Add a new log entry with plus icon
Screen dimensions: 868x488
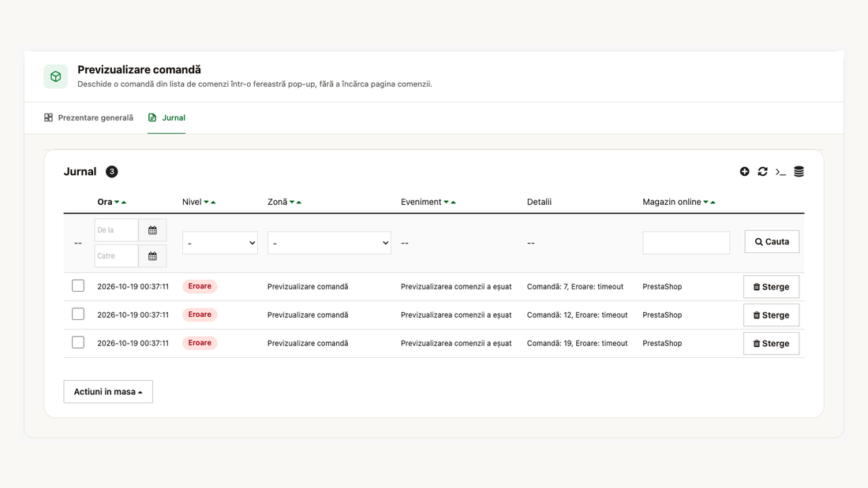(745, 172)
